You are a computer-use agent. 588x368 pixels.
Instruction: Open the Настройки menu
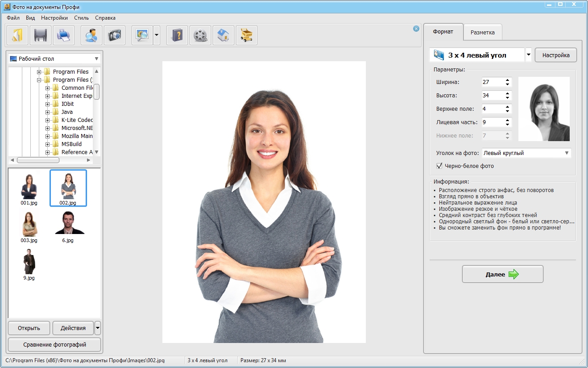54,18
